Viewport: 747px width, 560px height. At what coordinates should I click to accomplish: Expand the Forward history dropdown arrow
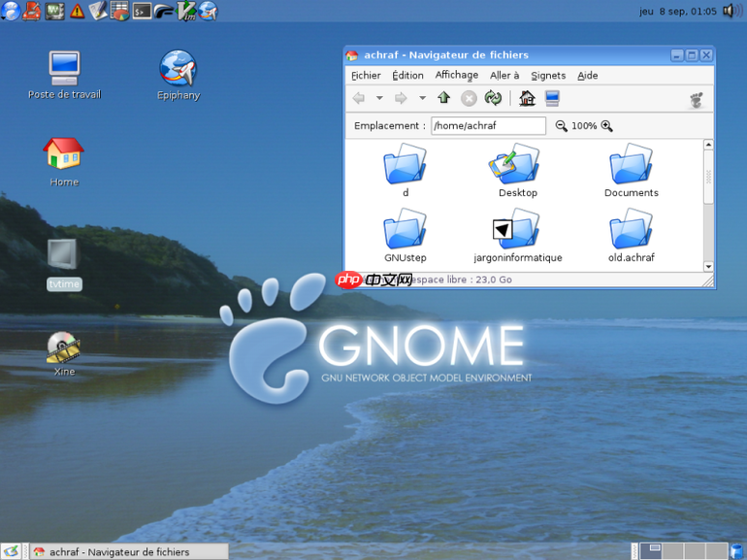point(422,98)
